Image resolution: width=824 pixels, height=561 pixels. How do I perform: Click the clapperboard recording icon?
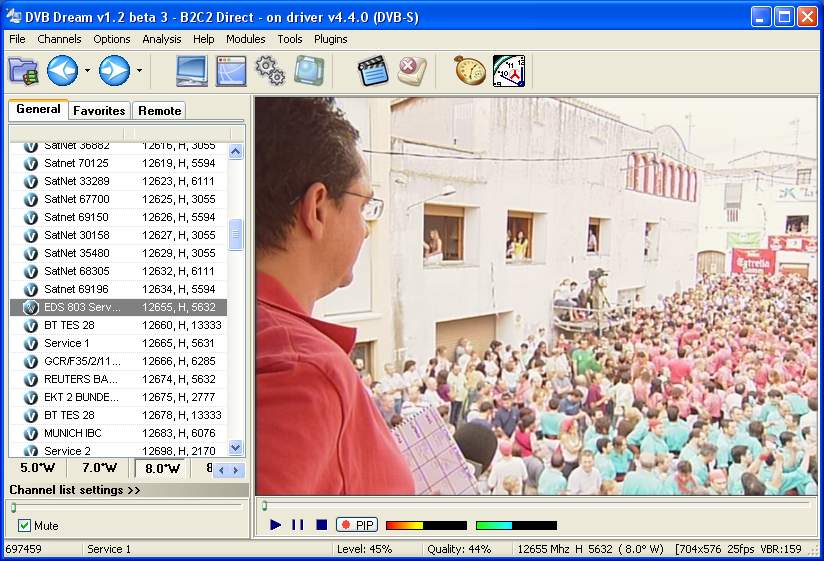click(x=373, y=71)
